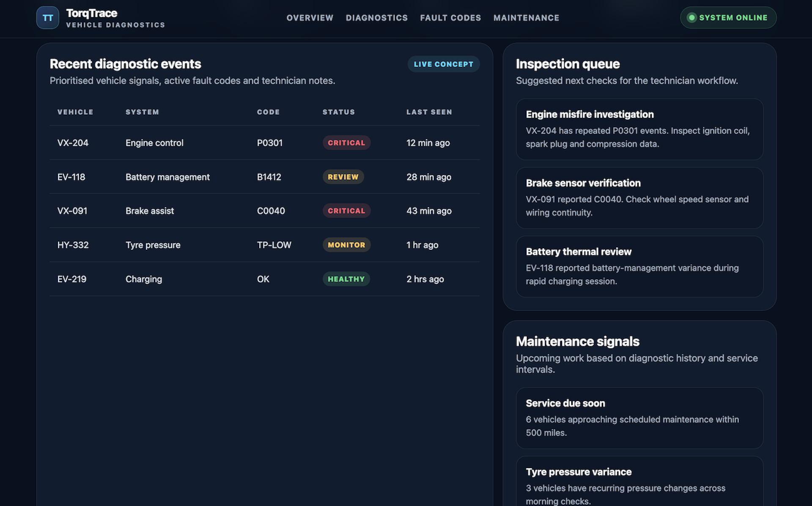The image size is (812, 506).
Task: Click fault code P0301
Action: (269, 143)
